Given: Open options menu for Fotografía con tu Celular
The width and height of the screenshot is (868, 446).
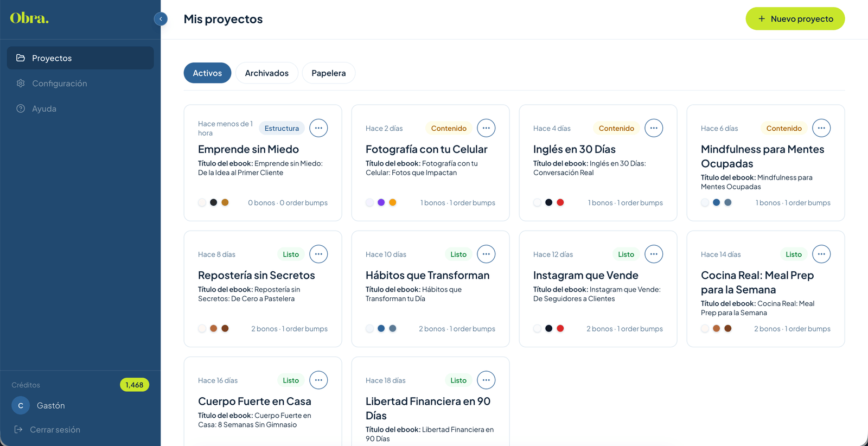Looking at the screenshot, I should (x=486, y=128).
